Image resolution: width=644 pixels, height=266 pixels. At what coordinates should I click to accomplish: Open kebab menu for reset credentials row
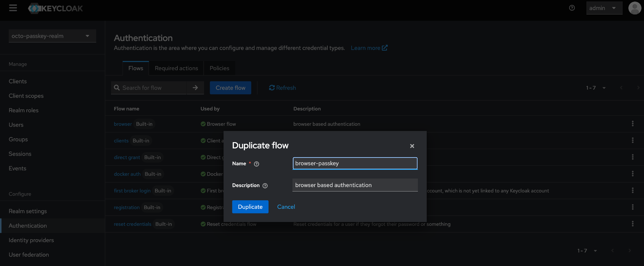tap(632, 224)
